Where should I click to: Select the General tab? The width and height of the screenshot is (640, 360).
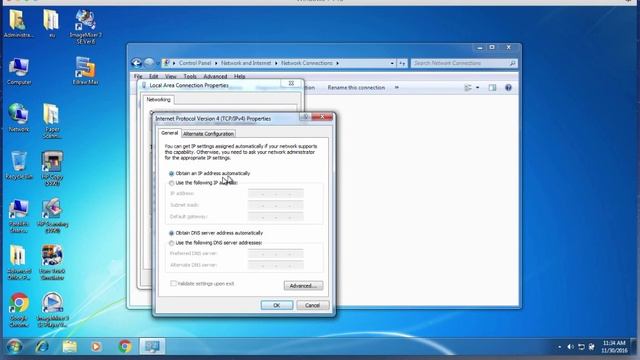point(169,133)
